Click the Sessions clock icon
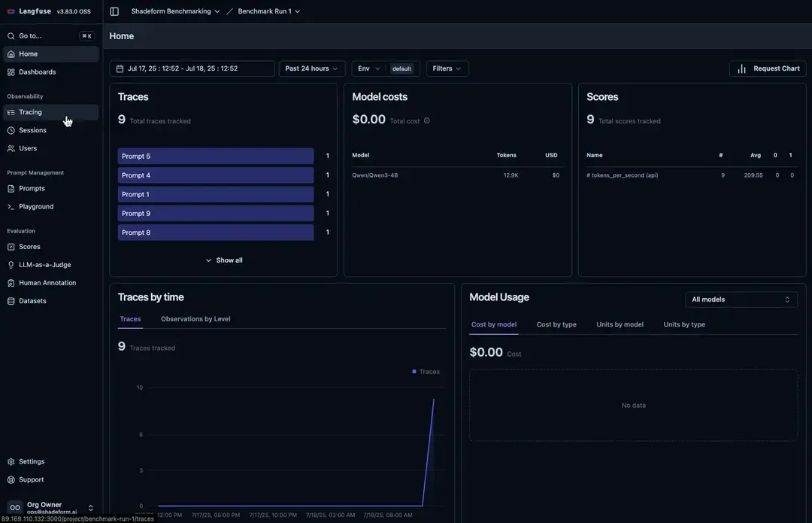The image size is (812, 523). coord(11,130)
